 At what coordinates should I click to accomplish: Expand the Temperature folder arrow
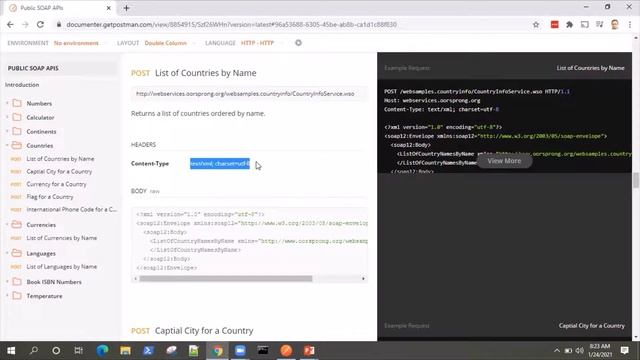coord(7,296)
